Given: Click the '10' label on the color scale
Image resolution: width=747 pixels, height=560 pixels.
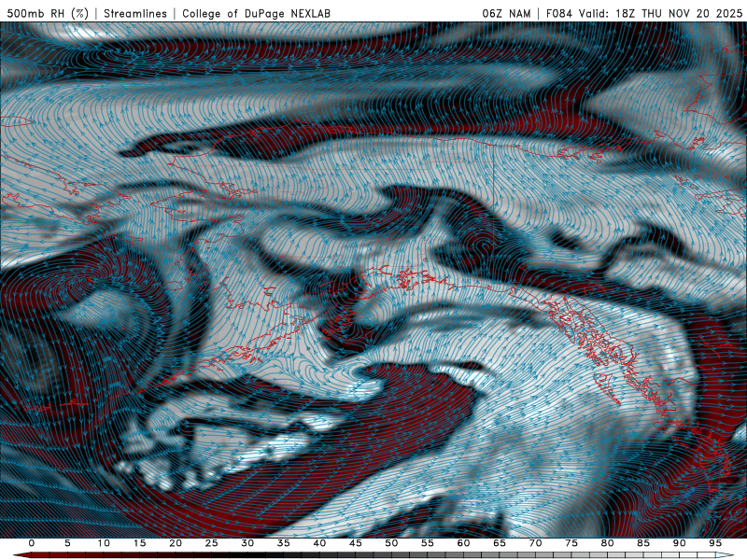Looking at the screenshot, I should (x=104, y=543).
